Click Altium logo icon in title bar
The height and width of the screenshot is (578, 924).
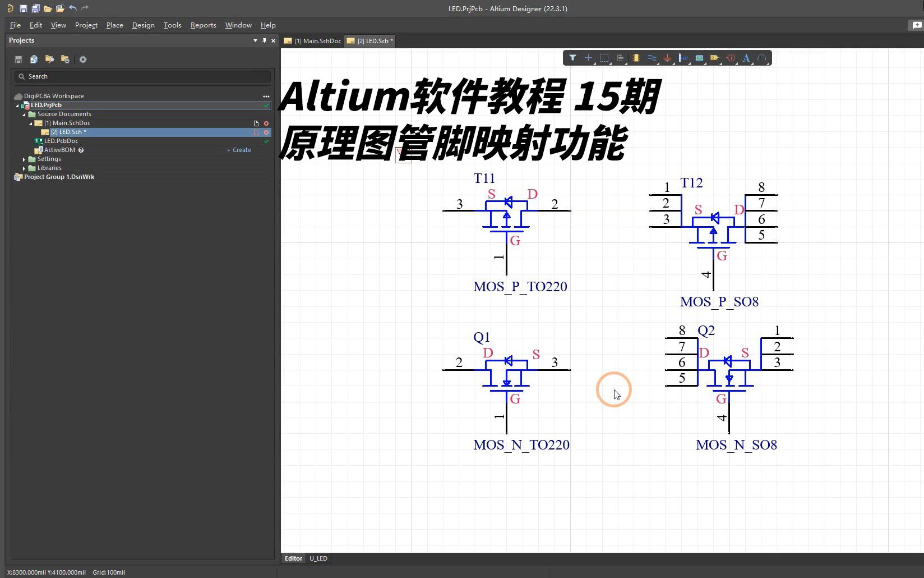10,8
